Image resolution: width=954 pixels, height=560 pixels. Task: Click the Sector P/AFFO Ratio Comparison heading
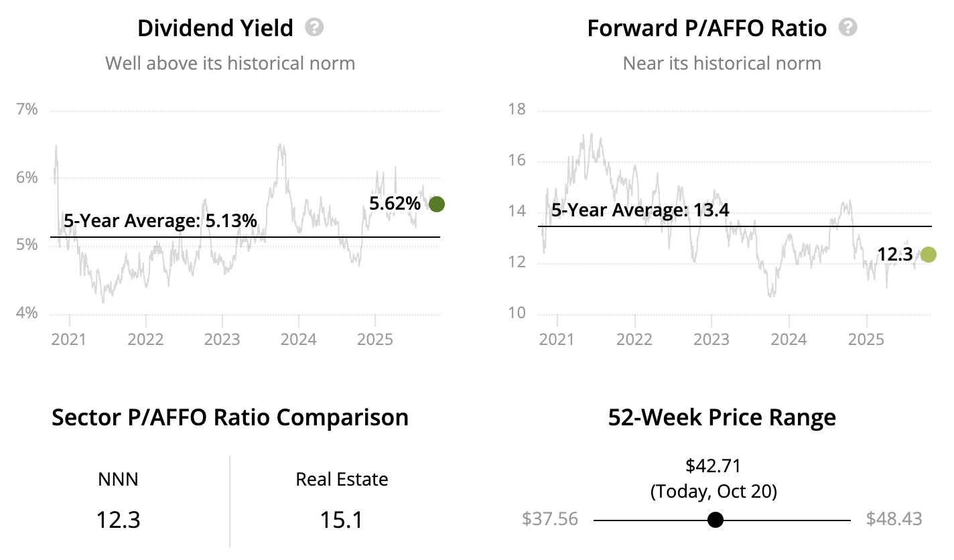pyautogui.click(x=230, y=417)
